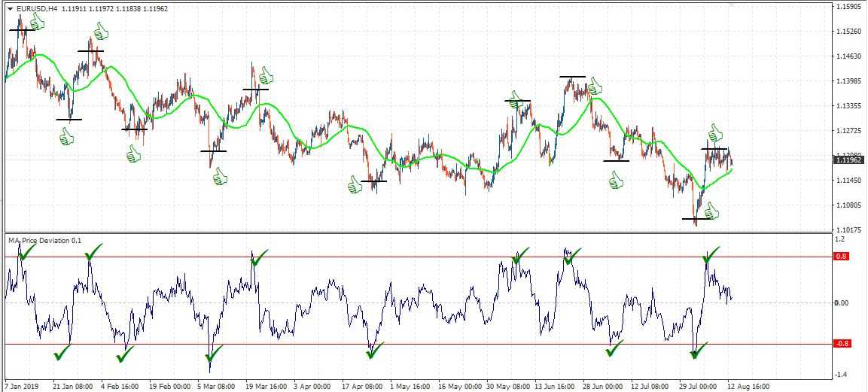Click the EURUSD,H4 chart title text
868x392 pixels.
coord(34,8)
